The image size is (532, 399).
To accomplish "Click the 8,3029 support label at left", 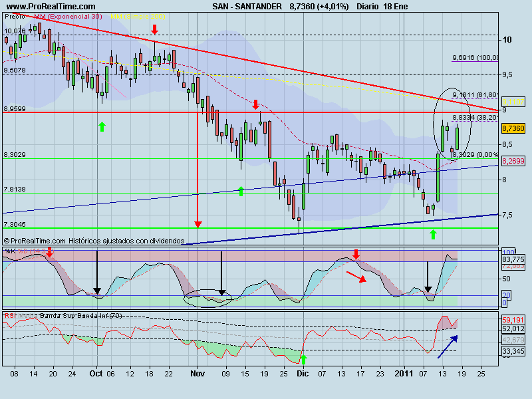I will click(15, 154).
